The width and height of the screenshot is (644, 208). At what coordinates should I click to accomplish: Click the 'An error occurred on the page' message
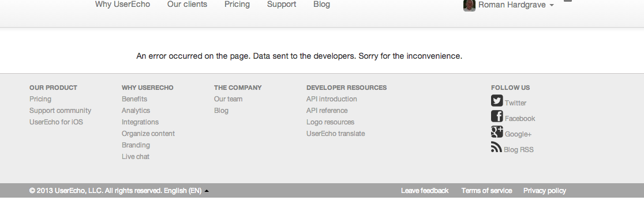(x=299, y=56)
